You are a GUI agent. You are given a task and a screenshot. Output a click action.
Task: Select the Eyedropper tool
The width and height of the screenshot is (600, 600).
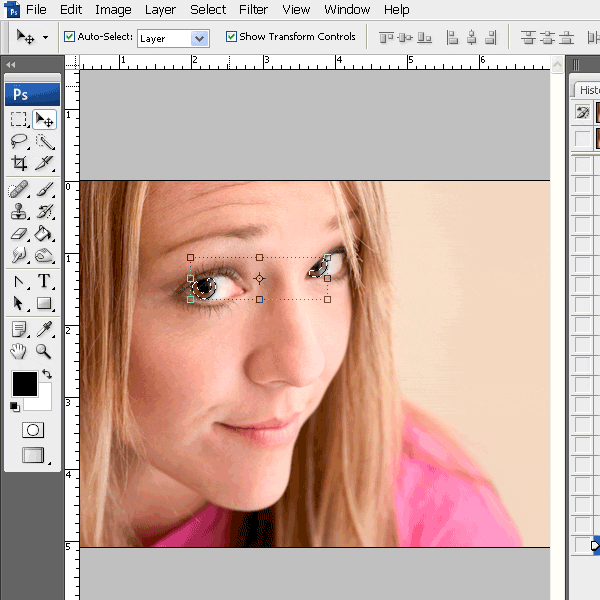click(44, 329)
